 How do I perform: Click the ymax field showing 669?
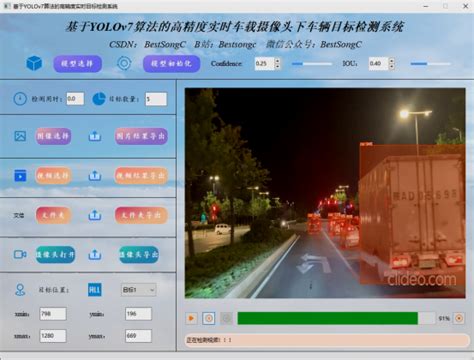tap(138, 336)
